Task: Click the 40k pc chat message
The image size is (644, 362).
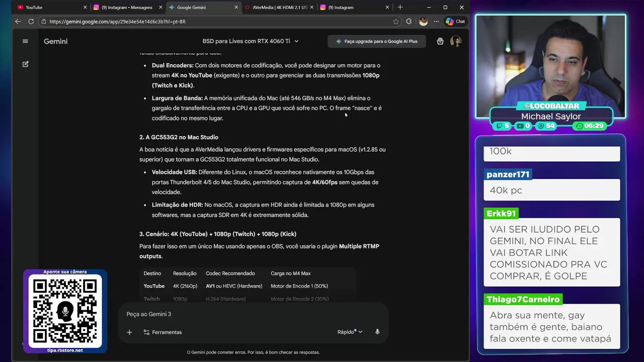Action: tap(552, 191)
